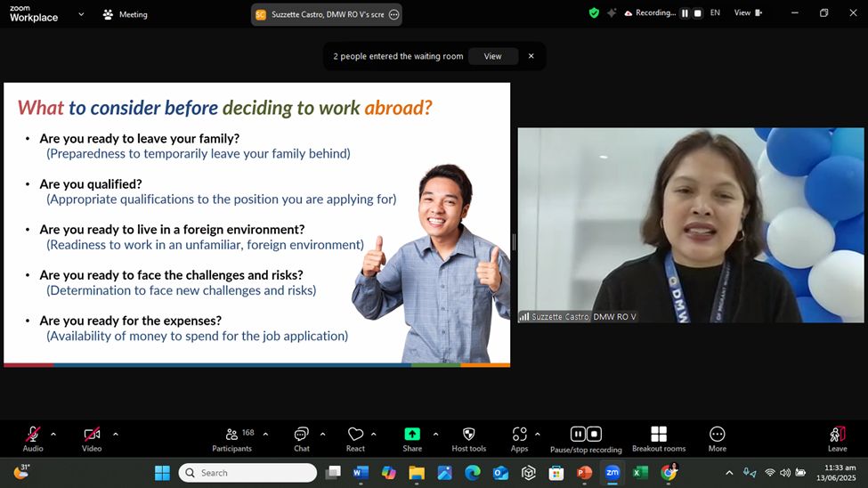Click the Leave meeting button
This screenshot has height=488, width=868.
coord(837,436)
